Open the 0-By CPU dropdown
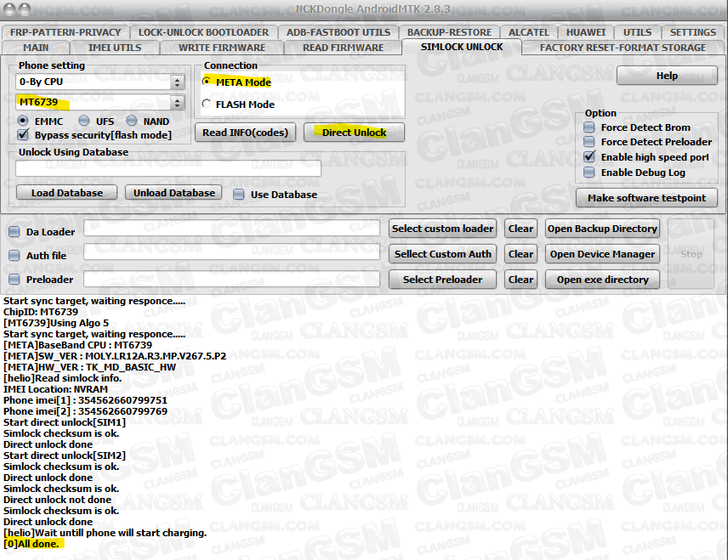 (x=100, y=82)
